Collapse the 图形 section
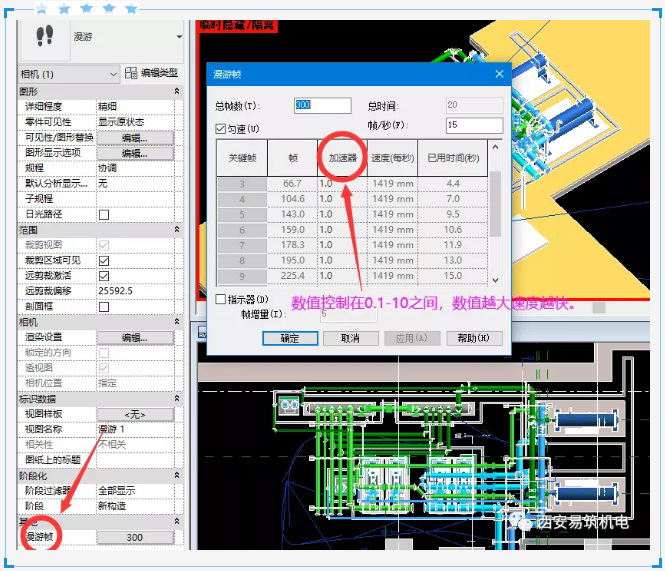The height and width of the screenshot is (571, 665). tap(177, 91)
